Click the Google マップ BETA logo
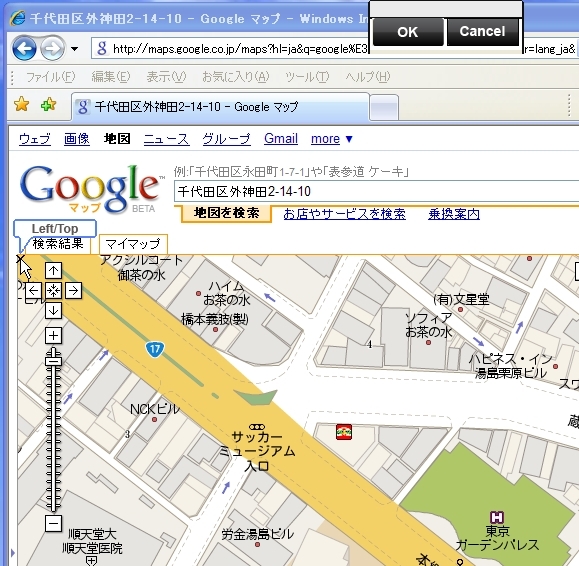The height and width of the screenshot is (566, 579). 92,189
